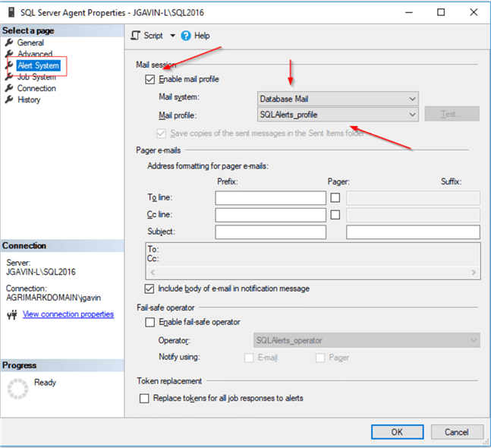Enable fail-safe operator checkbox

150,322
